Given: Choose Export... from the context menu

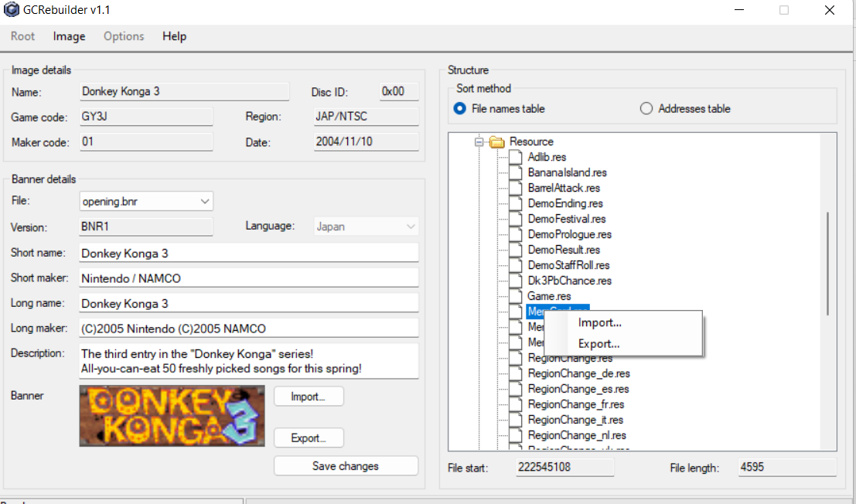Looking at the screenshot, I should point(623,344).
